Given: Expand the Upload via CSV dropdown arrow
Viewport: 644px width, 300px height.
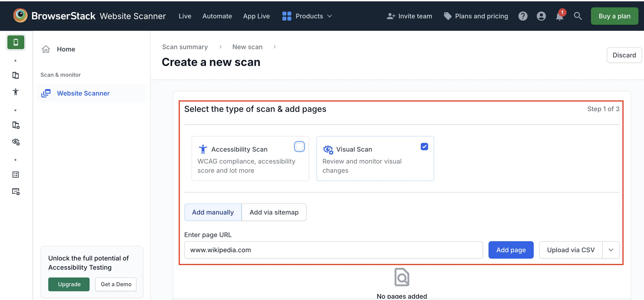Looking at the screenshot, I should pos(611,250).
